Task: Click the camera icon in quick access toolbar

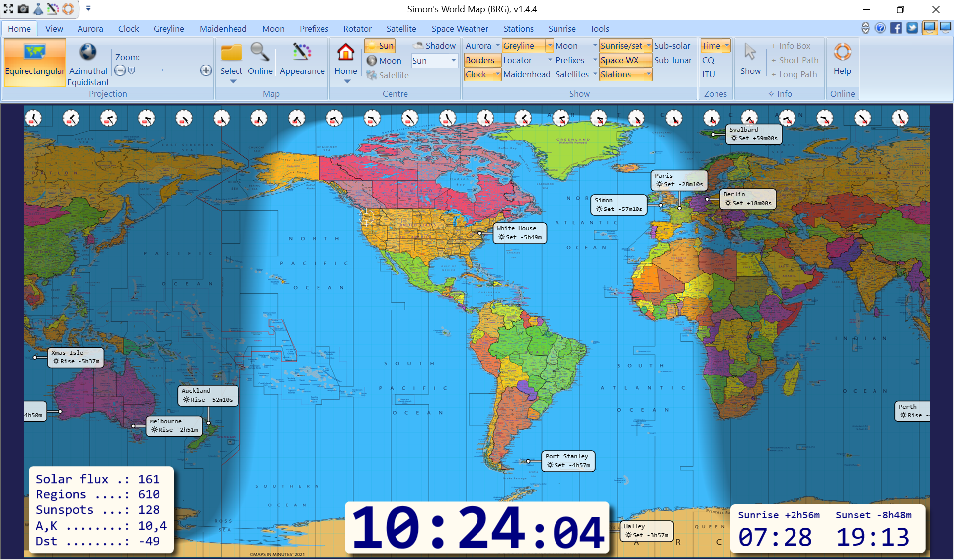Action: click(x=23, y=8)
